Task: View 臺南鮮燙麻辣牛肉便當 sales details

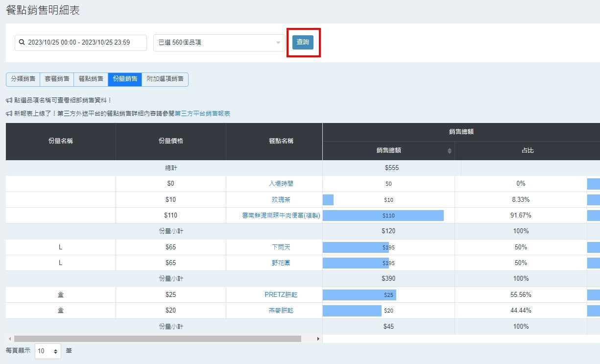Action: click(281, 216)
